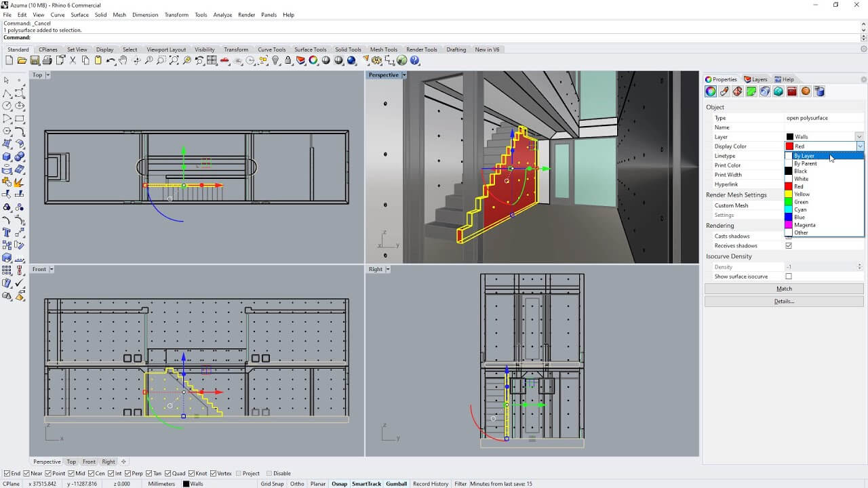Select the arrow Select tool in the sidebar

tap(7, 80)
